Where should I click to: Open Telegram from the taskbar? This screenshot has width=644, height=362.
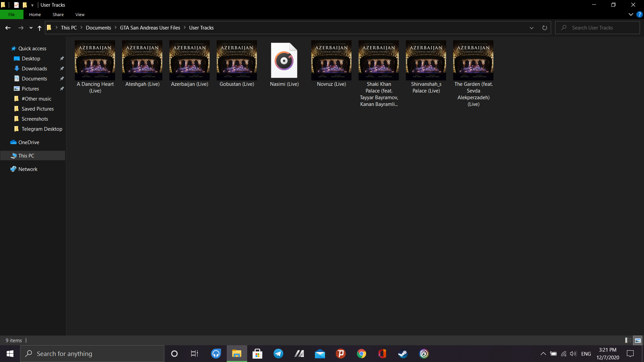click(278, 354)
